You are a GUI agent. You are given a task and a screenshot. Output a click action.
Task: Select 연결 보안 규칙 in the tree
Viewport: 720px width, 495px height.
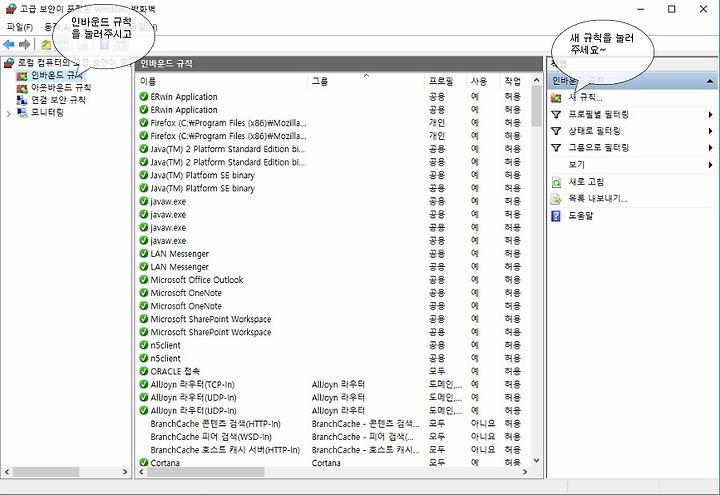(58, 100)
